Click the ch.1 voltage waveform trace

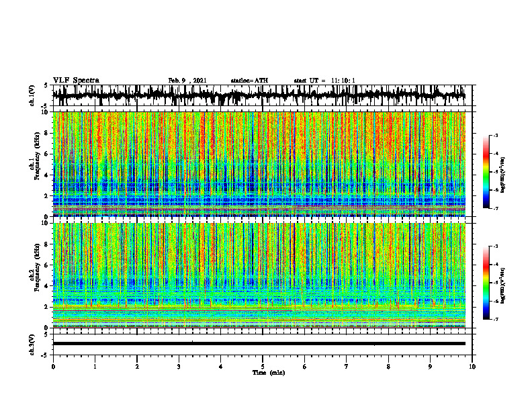pos(259,95)
